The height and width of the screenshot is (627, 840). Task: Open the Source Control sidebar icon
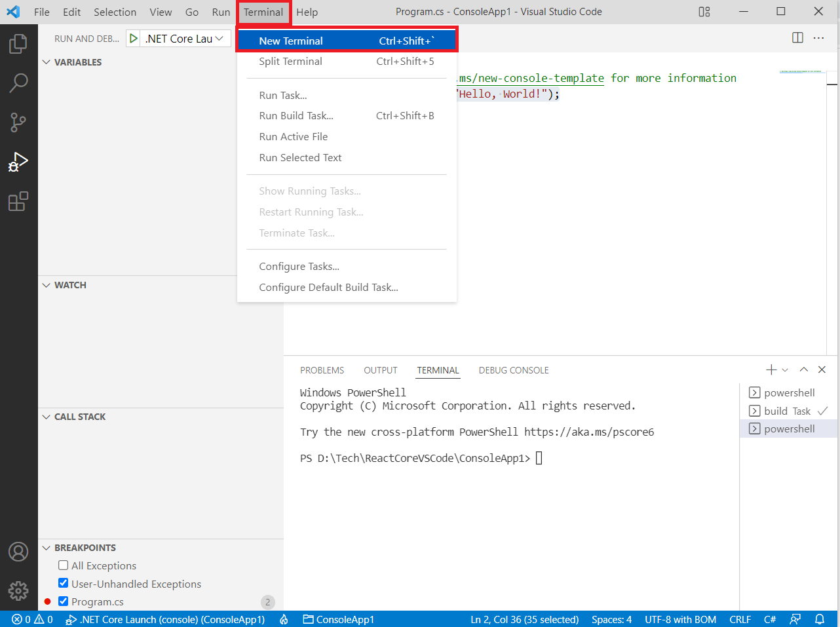[x=19, y=123]
